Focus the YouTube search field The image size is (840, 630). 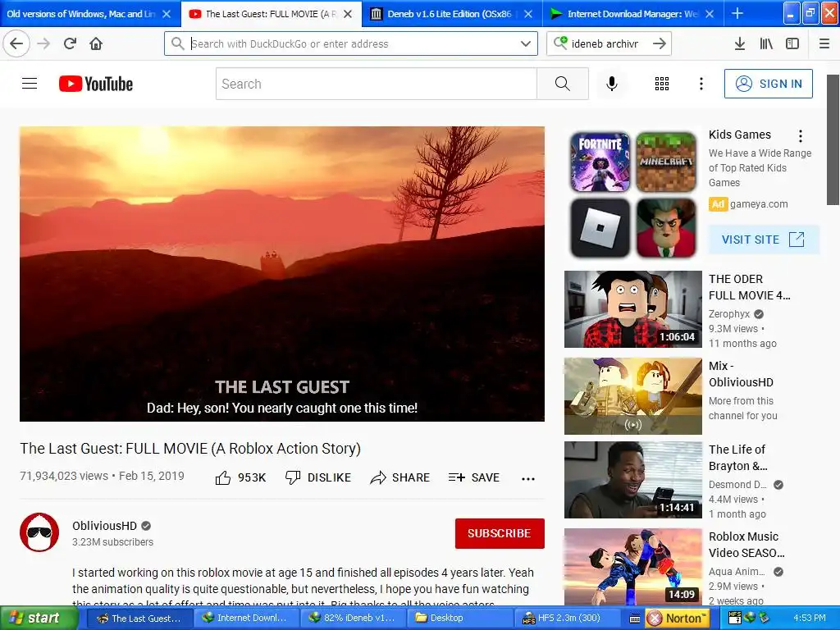[377, 84]
